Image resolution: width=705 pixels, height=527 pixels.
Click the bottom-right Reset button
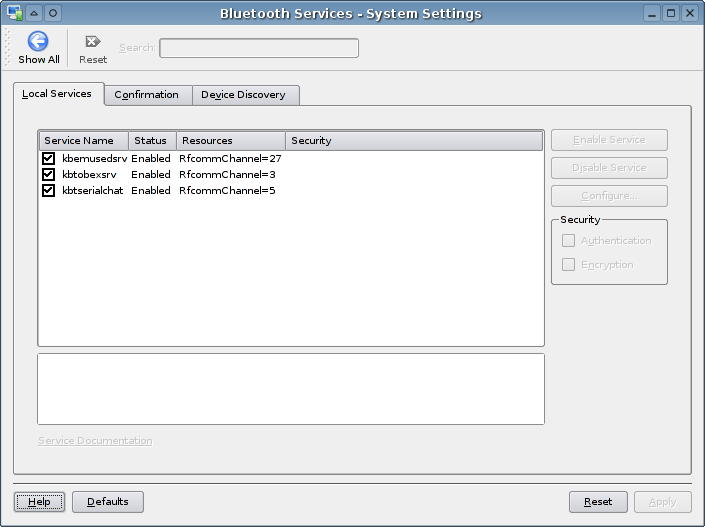[x=598, y=501]
